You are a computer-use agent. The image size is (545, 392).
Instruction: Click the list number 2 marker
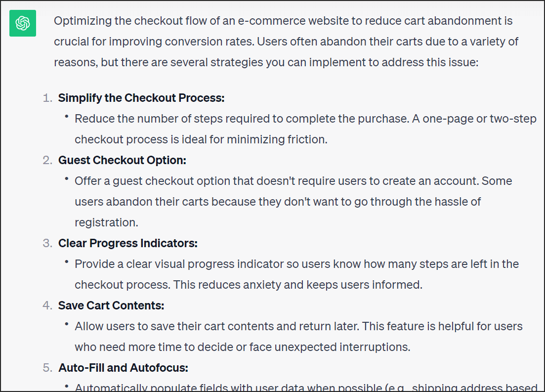click(47, 160)
